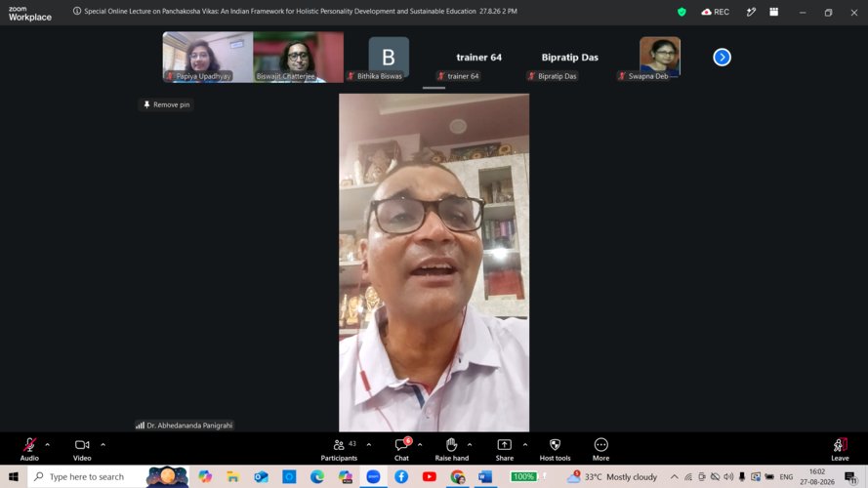Open the More options menu
The width and height of the screenshot is (868, 488).
pyautogui.click(x=600, y=449)
